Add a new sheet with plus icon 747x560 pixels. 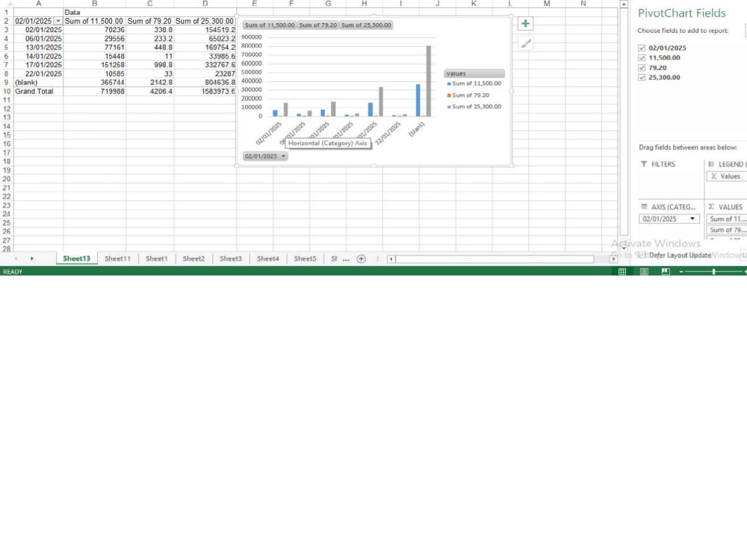coord(361,258)
